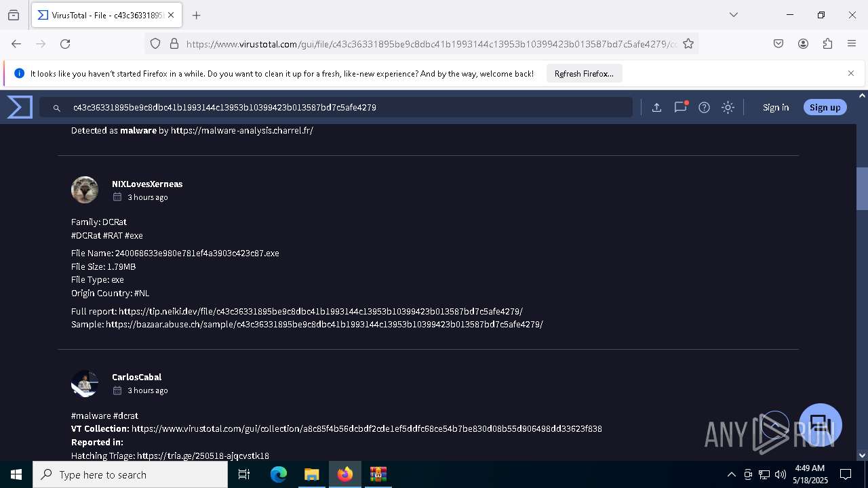Click the search magnifier icon in VirusTotal
The image size is (868, 488).
57,108
